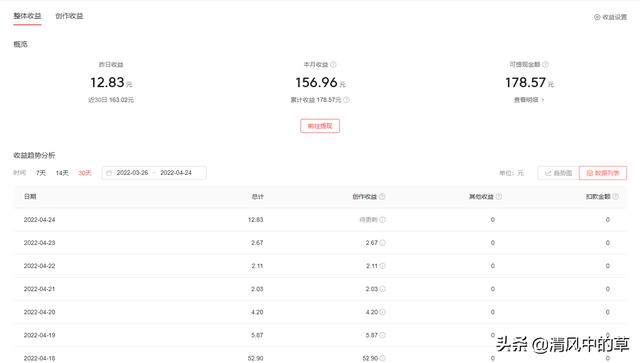Click the 总计 column header
Viewport: 640px width, 363px height.
(258, 197)
